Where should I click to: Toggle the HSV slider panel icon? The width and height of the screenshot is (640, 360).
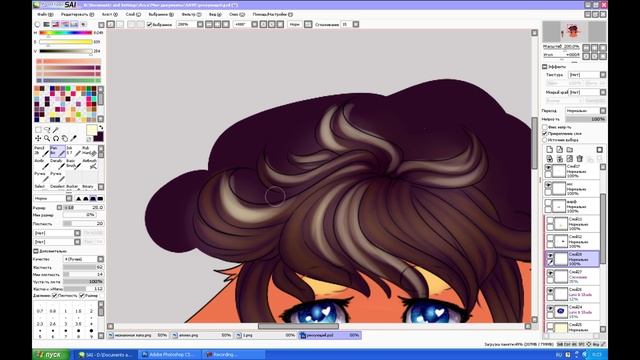[56, 24]
